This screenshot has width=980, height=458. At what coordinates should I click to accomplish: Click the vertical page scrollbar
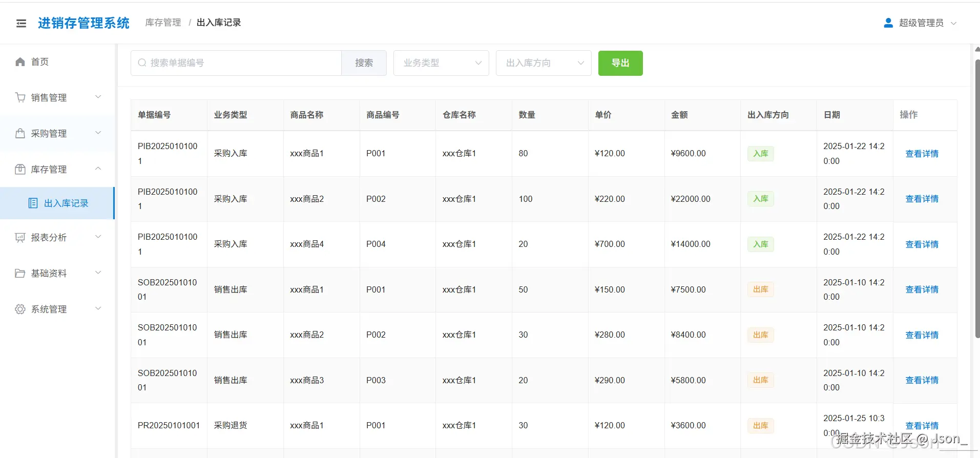pyautogui.click(x=977, y=199)
